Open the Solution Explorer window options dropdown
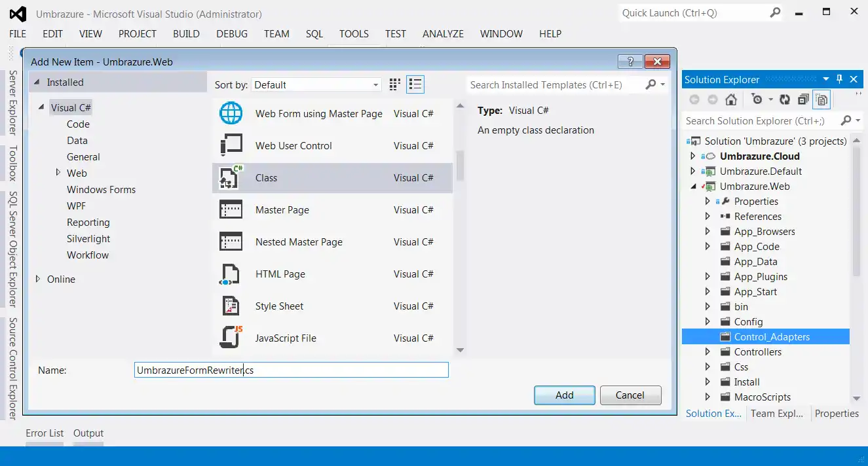This screenshot has width=868, height=466. (826, 79)
